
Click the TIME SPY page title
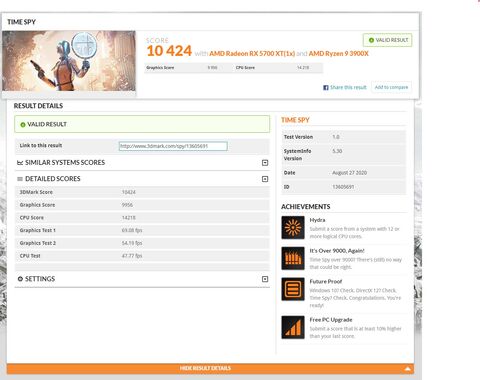21,22
